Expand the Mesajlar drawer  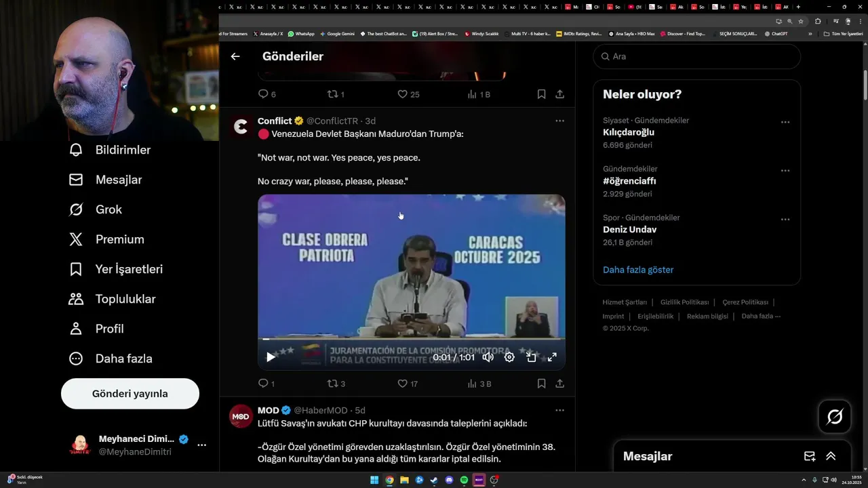pyautogui.click(x=831, y=456)
